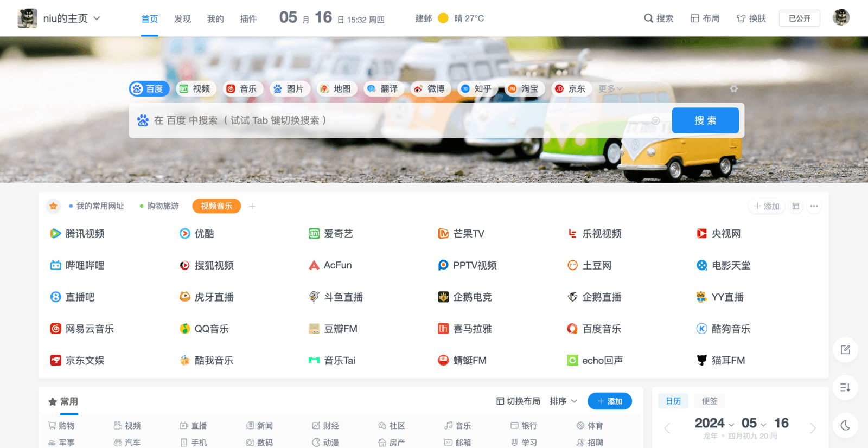Open the three-dot more options menu

814,206
